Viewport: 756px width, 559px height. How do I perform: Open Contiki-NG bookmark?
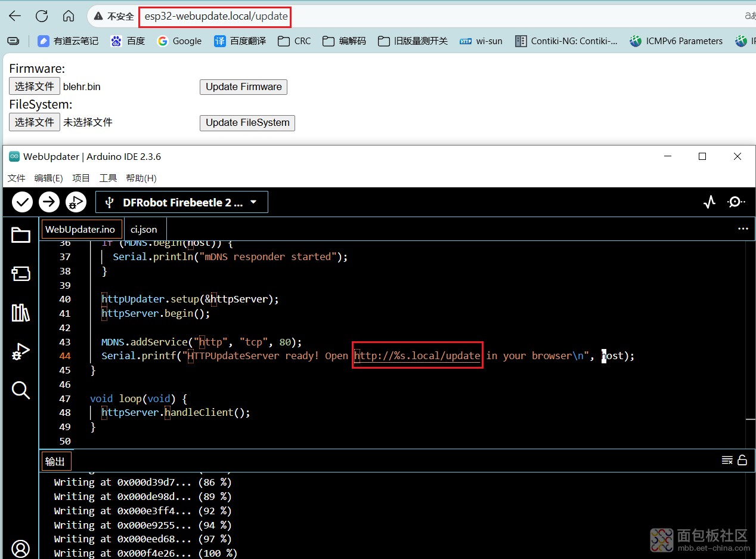[x=567, y=41]
